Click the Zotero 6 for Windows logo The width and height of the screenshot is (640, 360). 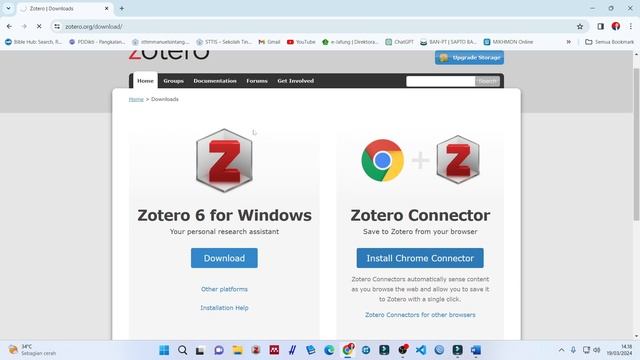coord(224,160)
